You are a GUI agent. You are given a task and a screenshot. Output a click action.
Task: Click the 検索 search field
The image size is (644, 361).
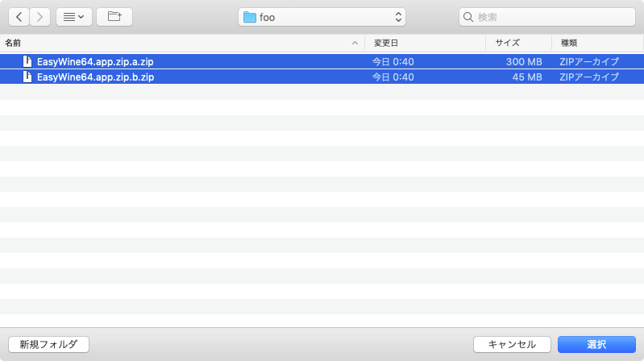546,17
